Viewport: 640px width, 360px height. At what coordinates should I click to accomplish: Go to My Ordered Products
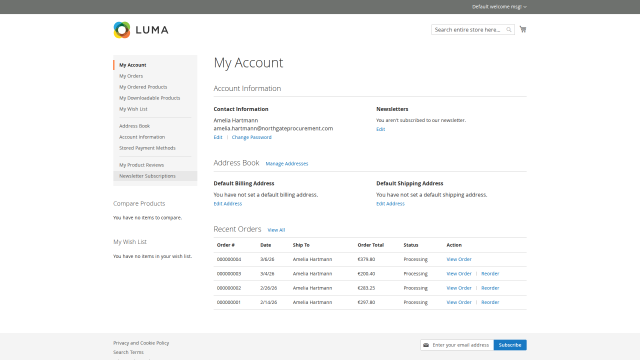pyautogui.click(x=143, y=87)
